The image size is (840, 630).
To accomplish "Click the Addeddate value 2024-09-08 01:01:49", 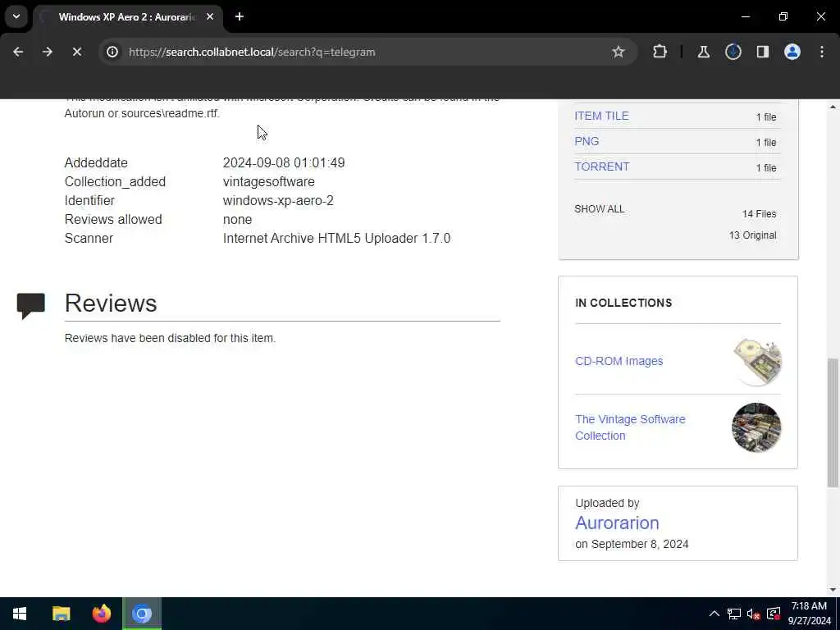I will click(284, 163).
